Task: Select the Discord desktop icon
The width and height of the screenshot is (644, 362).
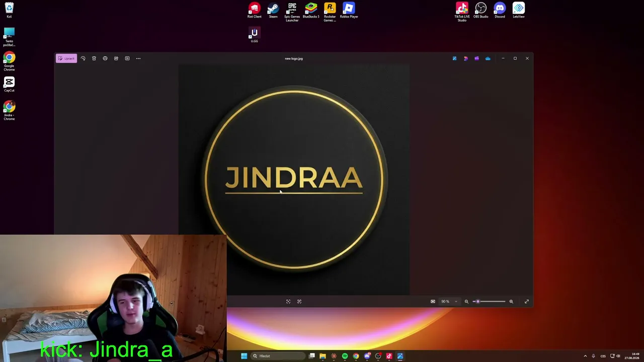Action: [500, 11]
